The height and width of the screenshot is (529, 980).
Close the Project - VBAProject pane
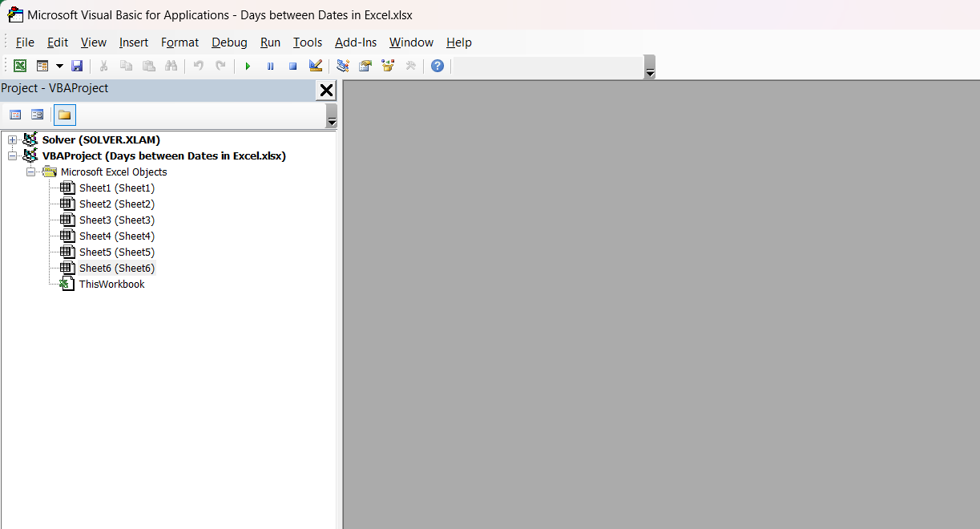326,90
